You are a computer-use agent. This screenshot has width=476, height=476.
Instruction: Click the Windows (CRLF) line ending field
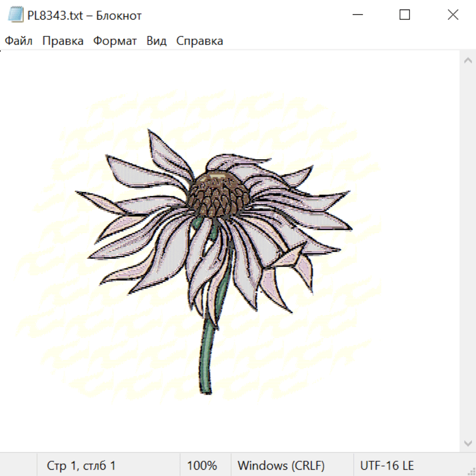pos(281,465)
